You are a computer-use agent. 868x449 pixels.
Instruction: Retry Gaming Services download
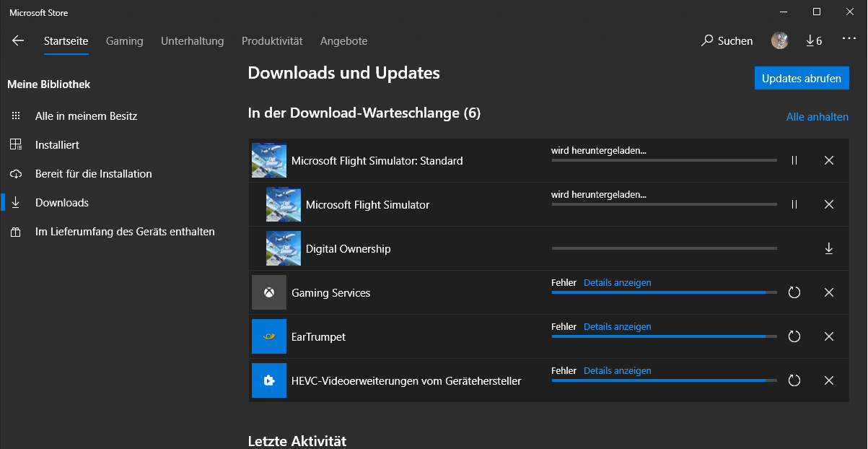click(794, 292)
